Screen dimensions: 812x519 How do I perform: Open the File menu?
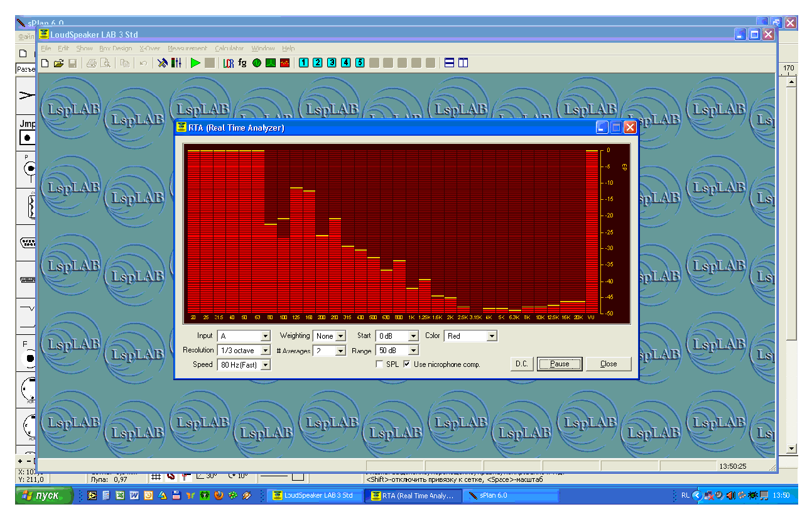46,48
